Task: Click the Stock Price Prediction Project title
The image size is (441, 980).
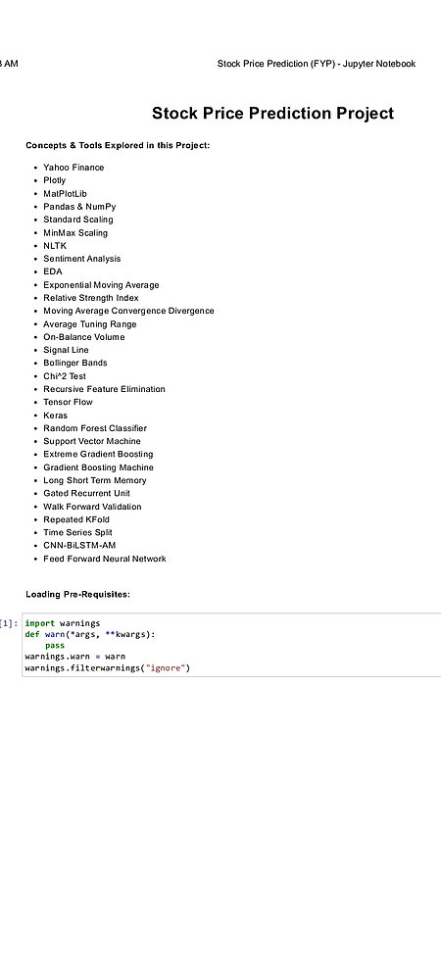Action: [x=273, y=113]
